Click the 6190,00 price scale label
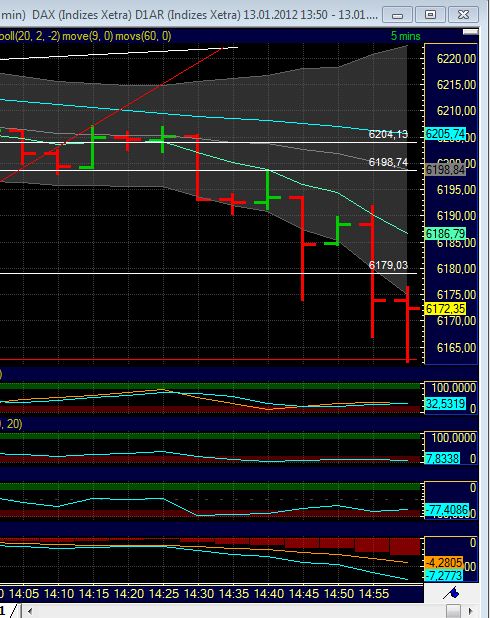The width and height of the screenshot is (490, 618). 456,216
